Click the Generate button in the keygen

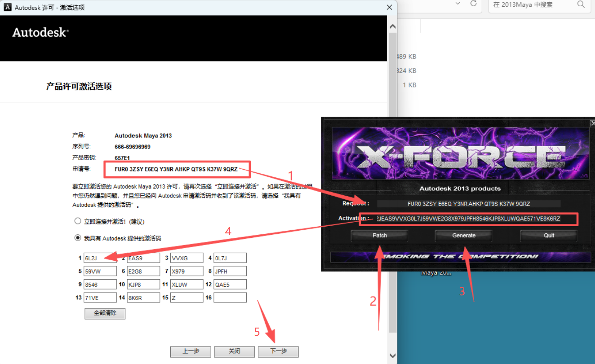click(x=463, y=235)
